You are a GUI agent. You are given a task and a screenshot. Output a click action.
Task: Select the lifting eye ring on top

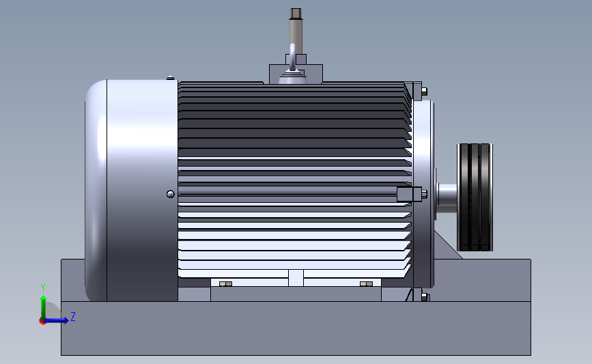pos(293,57)
